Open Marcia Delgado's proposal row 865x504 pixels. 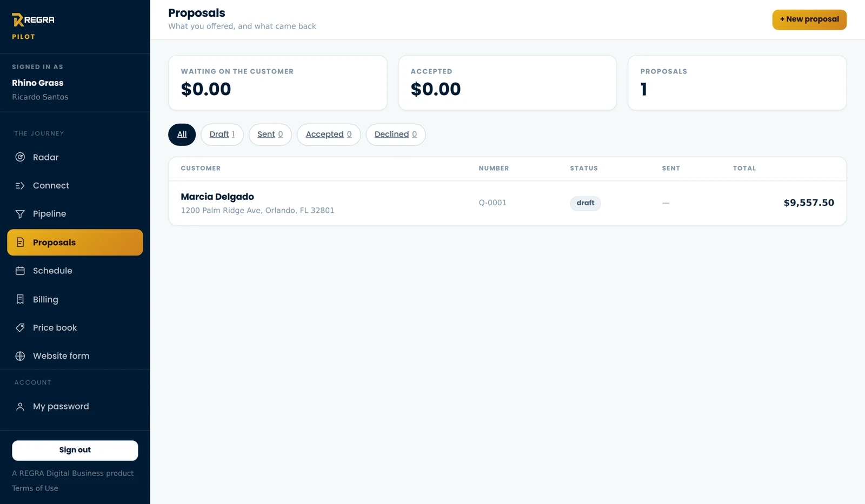coord(507,203)
